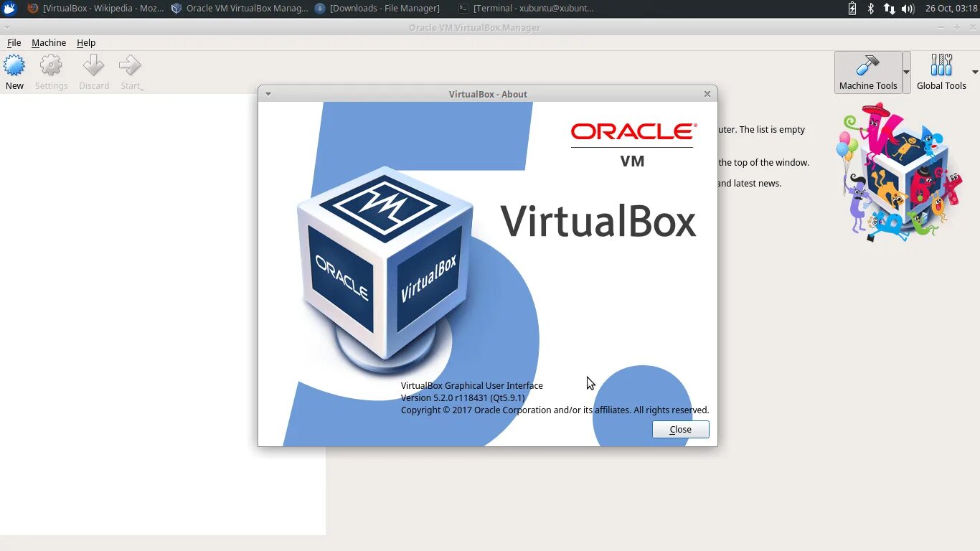Click the VirtualBox Graphical User Interface text
Viewport: 980px width, 551px height.
[x=472, y=385]
